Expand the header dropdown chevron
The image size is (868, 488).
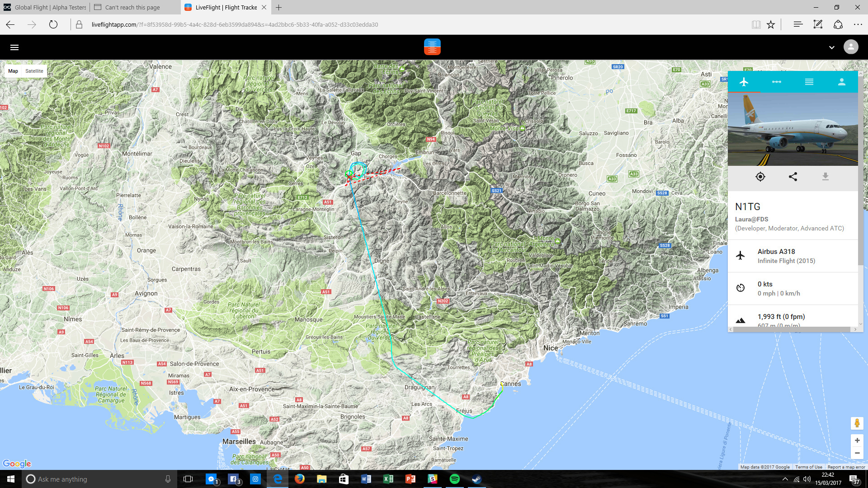point(831,47)
